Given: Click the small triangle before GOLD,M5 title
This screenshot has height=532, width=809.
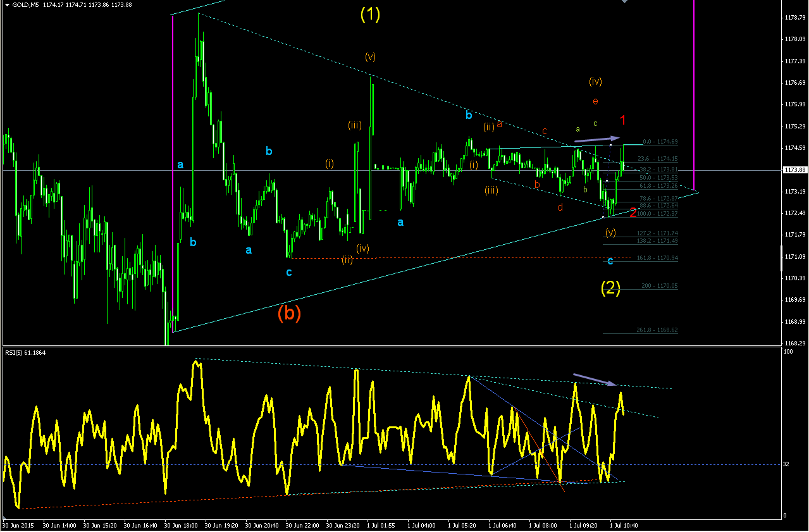Looking at the screenshot, I should pos(7,5).
